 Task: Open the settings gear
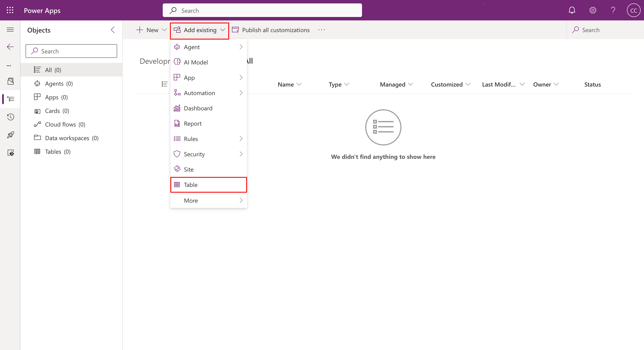click(592, 10)
